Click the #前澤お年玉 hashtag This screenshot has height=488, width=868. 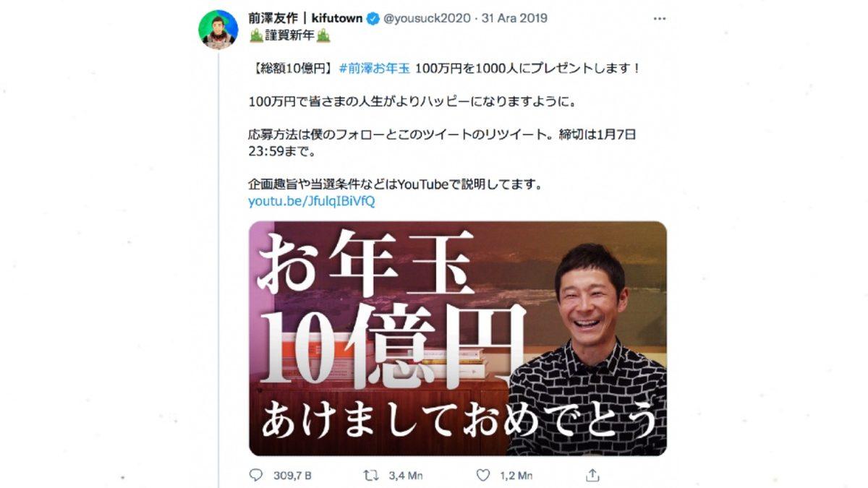[x=374, y=69]
